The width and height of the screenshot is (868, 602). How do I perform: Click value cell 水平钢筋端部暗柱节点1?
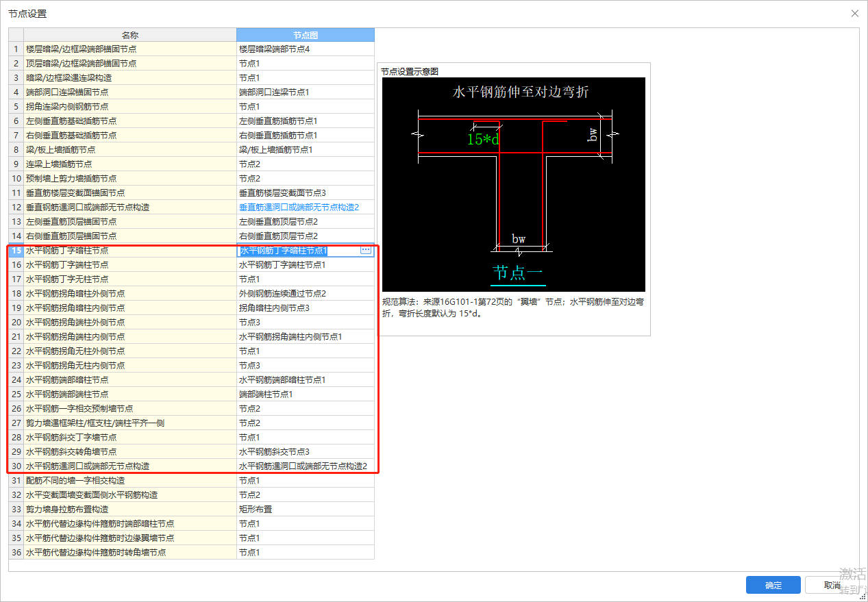tap(306, 380)
